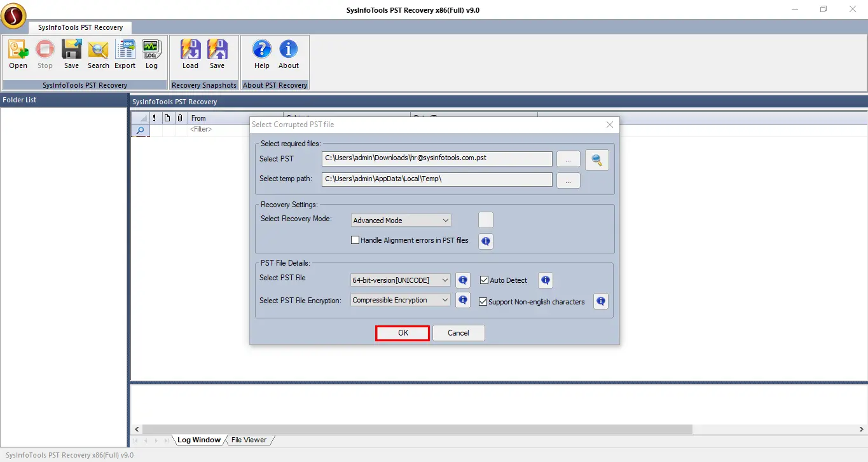Click the About toolbar icon
The width and height of the screenshot is (868, 462).
(x=289, y=54)
